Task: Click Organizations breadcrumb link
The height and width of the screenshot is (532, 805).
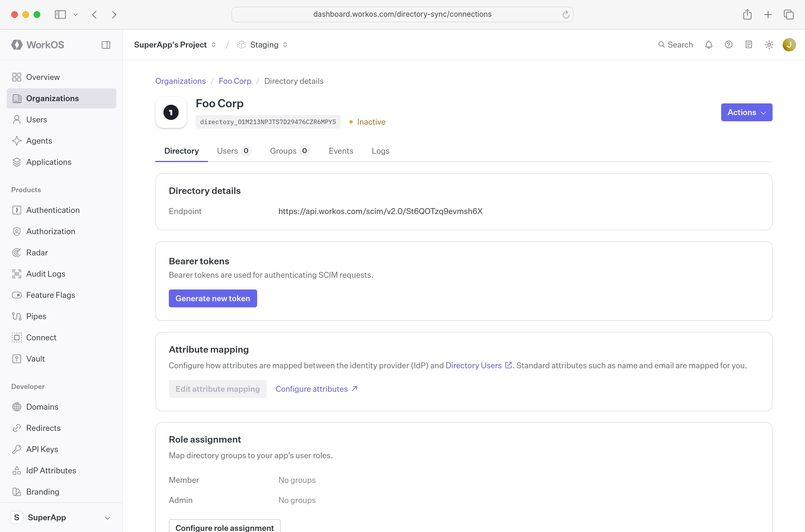Action: [181, 81]
